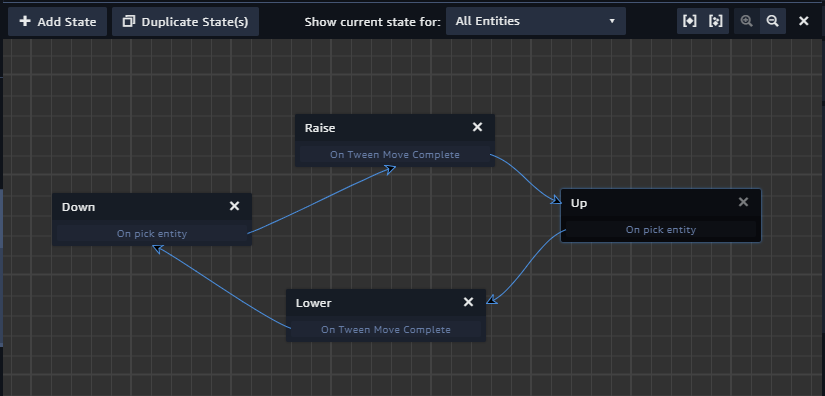
Task: Select the Down state header
Action: (x=152, y=207)
